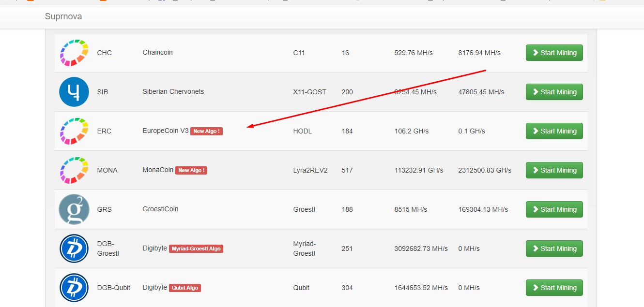This screenshot has height=307, width=644.
Task: Select the GRS ticker text
Action: [105, 209]
